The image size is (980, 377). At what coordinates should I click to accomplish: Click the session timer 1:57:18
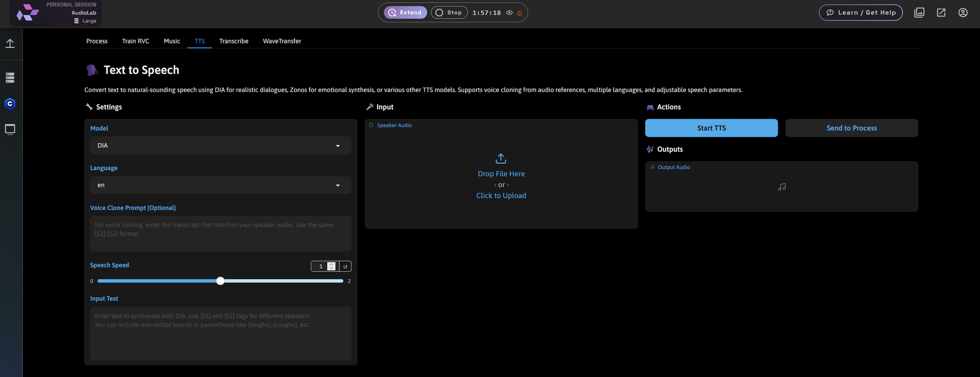point(487,13)
